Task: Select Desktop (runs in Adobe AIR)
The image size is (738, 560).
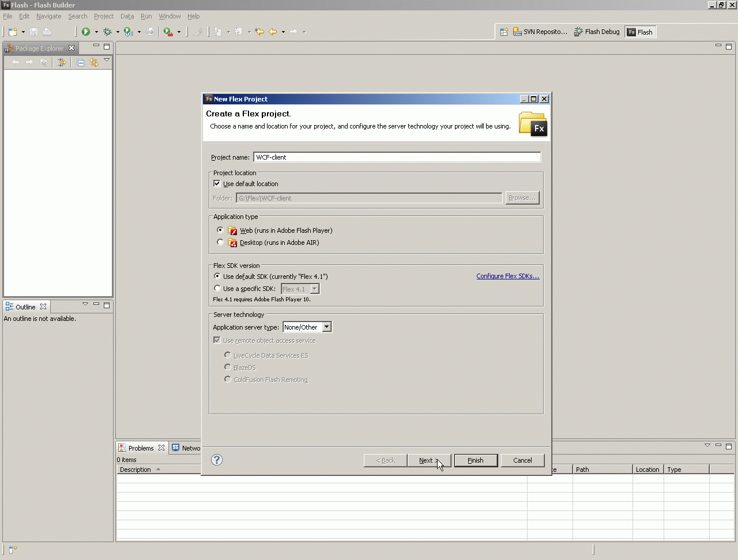Action: (x=220, y=242)
